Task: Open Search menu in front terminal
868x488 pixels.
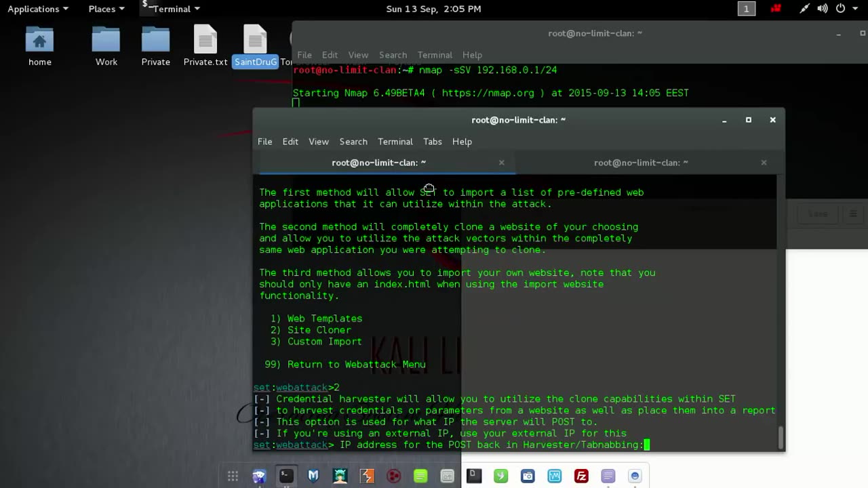Action: pos(353,142)
